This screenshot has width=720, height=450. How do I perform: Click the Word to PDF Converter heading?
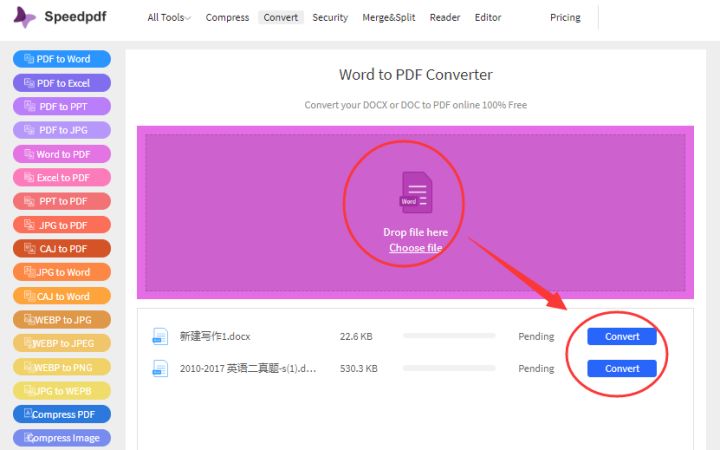click(416, 74)
